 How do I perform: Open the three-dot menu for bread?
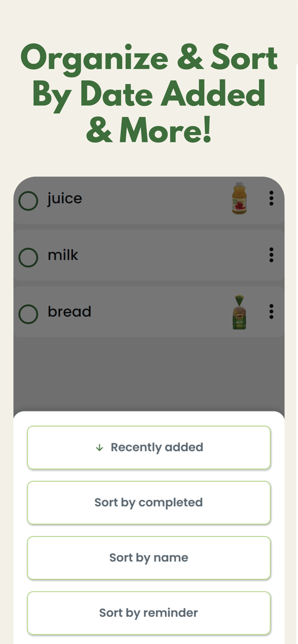(271, 312)
